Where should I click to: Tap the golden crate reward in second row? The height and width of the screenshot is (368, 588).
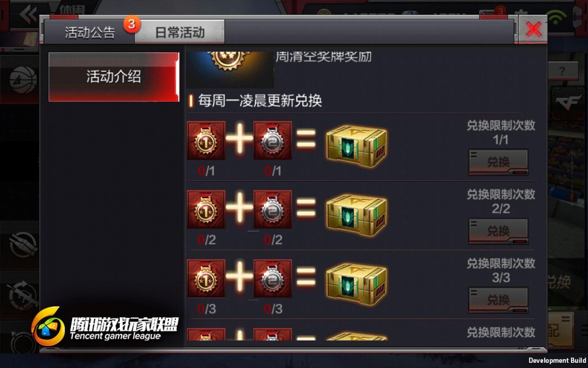[356, 215]
